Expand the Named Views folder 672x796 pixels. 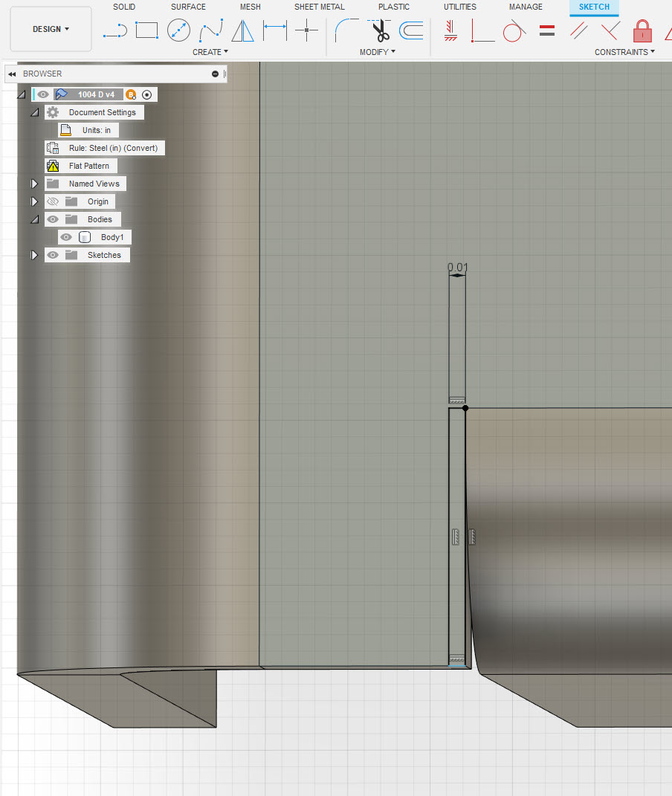click(33, 183)
